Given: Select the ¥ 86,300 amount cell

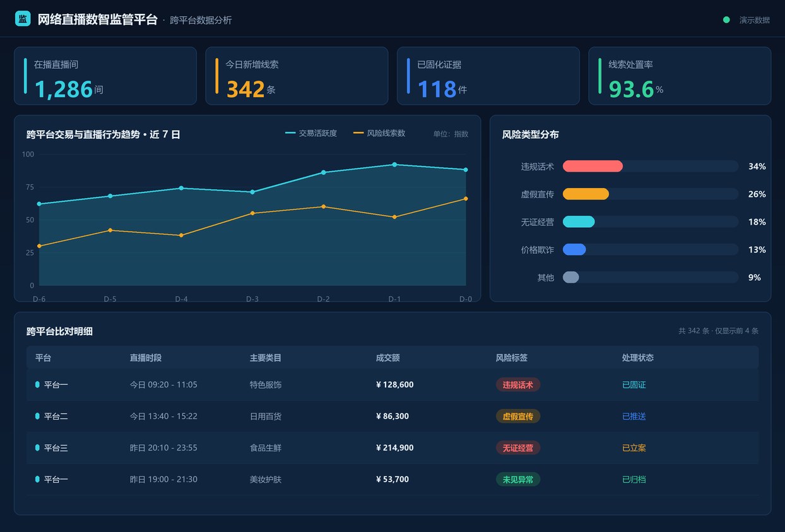Looking at the screenshot, I should tap(392, 417).
